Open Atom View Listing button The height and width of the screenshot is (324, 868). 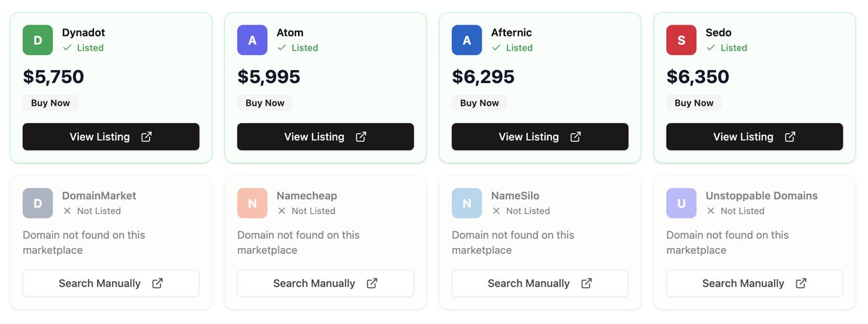[325, 137]
